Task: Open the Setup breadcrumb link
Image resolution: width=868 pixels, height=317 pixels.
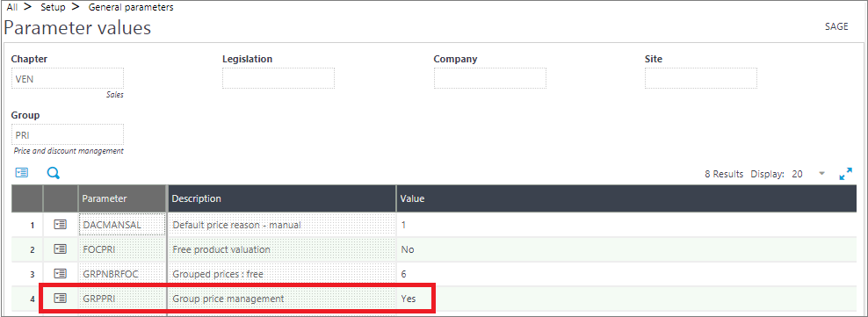Action: pyautogui.click(x=53, y=8)
